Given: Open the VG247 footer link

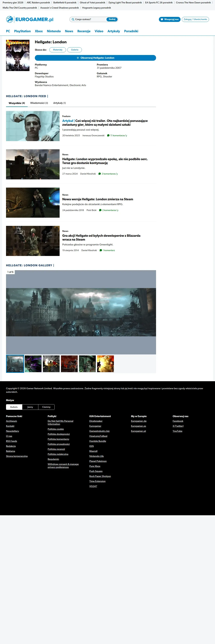Looking at the screenshot, I should pyautogui.click(x=93, y=486).
